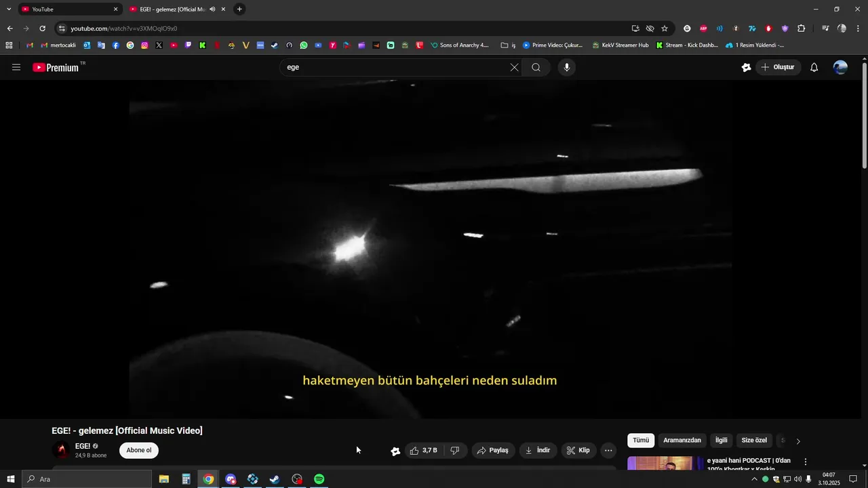
Task: Dislike the gelemez video
Action: coord(455,450)
